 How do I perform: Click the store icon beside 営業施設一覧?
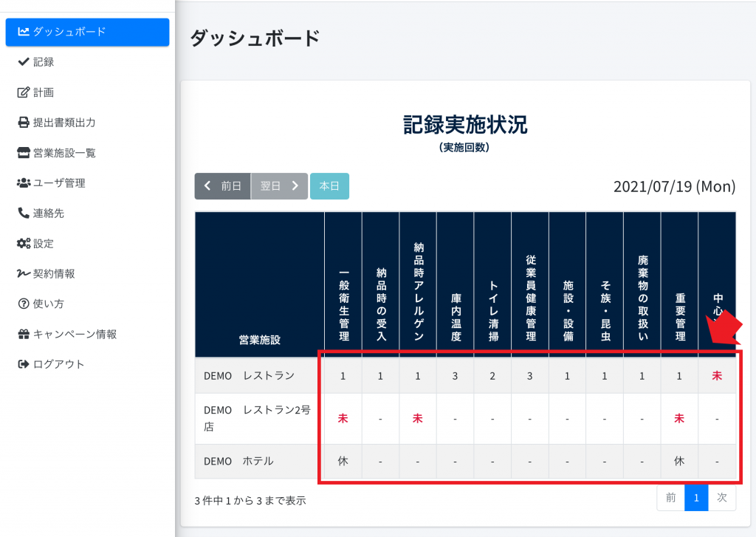(x=24, y=153)
